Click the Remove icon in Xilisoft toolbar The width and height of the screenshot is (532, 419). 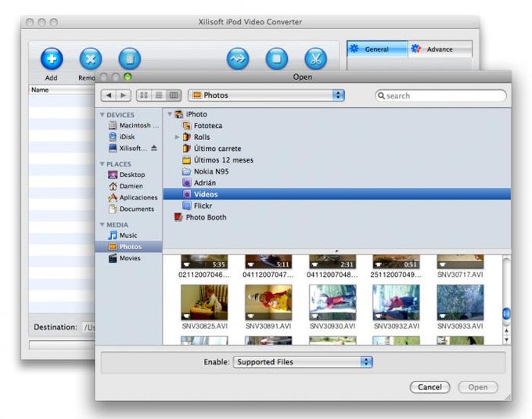(91, 59)
